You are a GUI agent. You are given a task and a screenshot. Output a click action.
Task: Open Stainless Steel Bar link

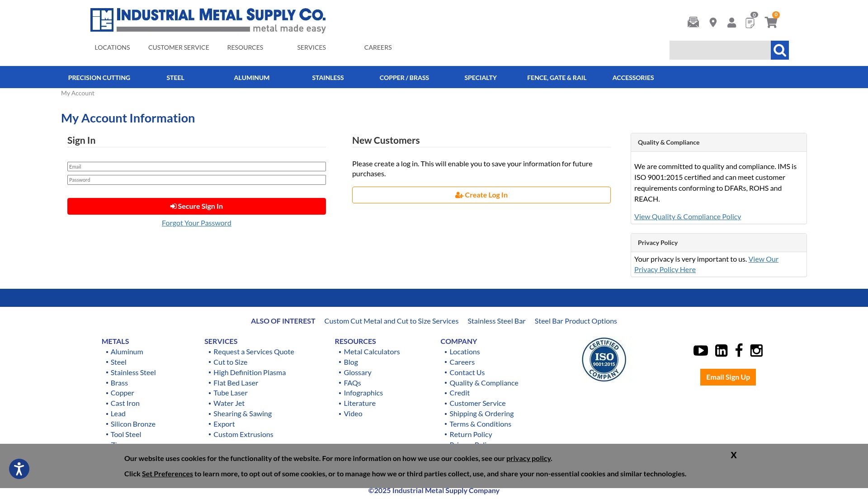tap(496, 321)
